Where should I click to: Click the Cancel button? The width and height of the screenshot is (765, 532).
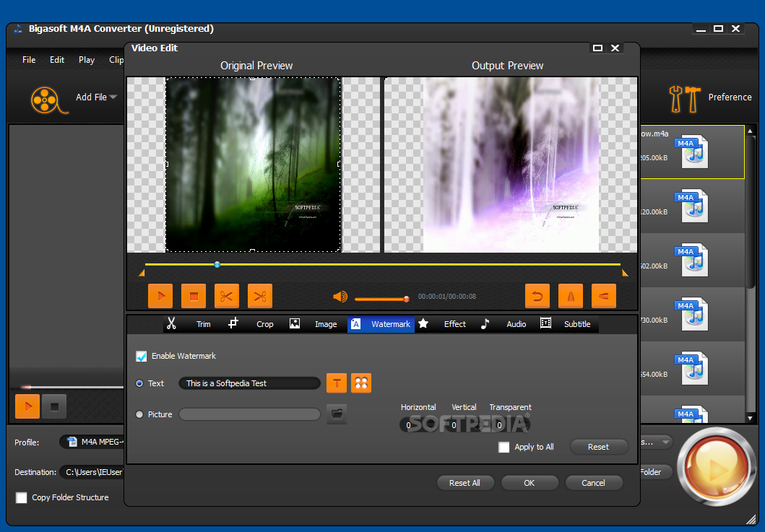pyautogui.click(x=593, y=483)
